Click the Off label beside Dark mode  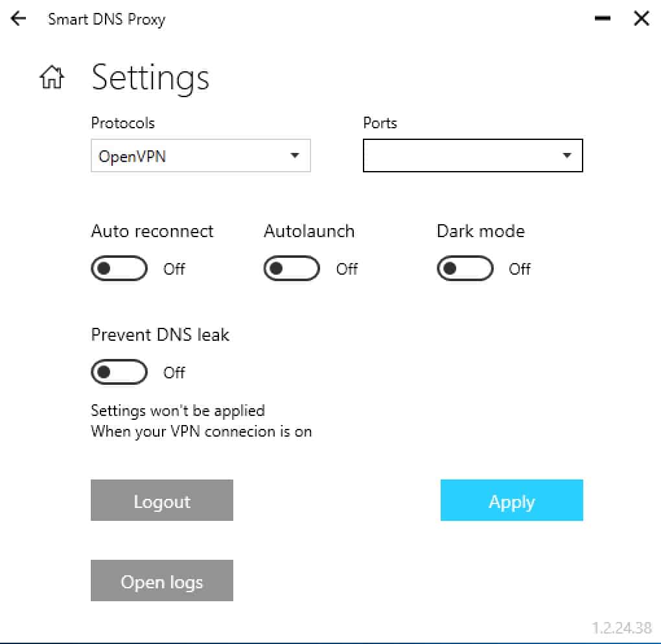click(519, 269)
